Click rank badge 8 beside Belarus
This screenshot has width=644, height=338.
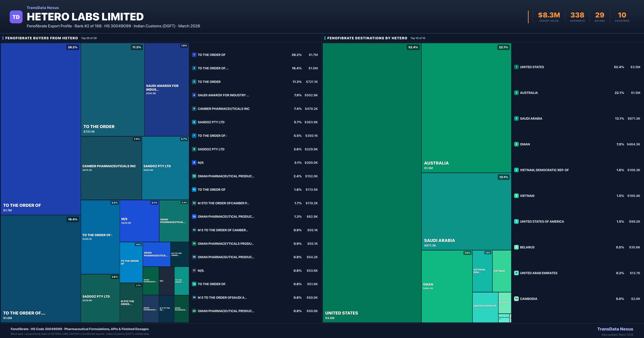coord(516,247)
